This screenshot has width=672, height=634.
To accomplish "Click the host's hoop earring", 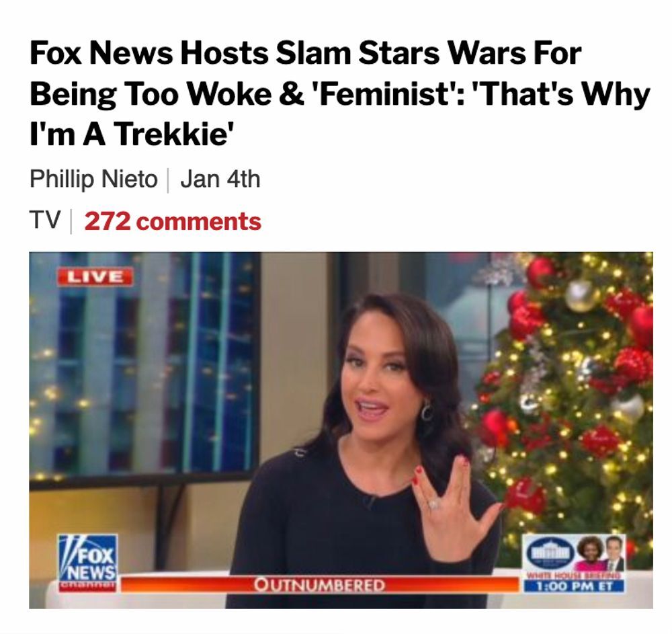I will point(427,411).
